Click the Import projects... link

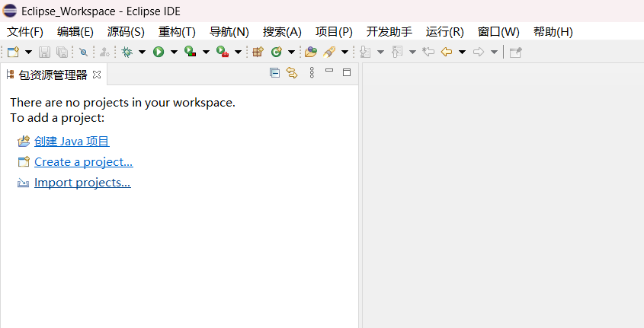pyautogui.click(x=82, y=183)
